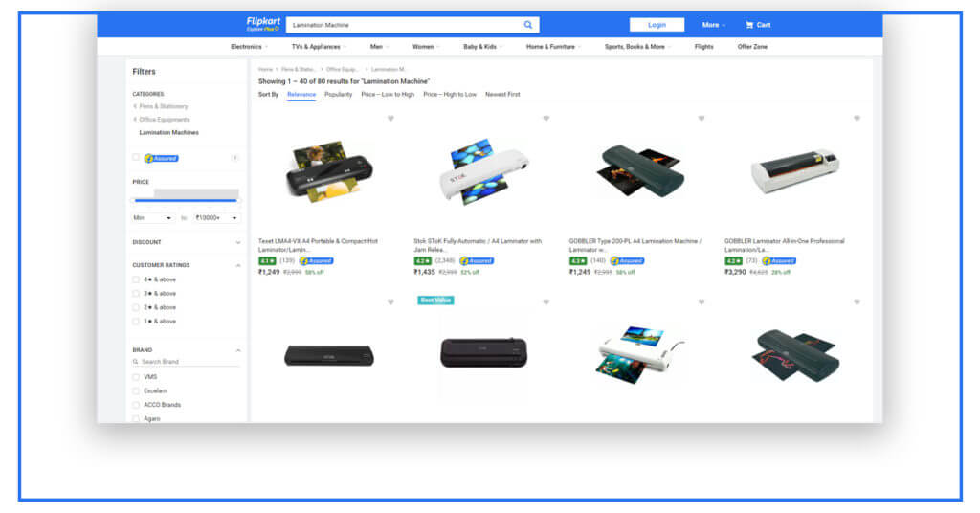The height and width of the screenshot is (513, 980).
Task: Go to the Flipkart logo home
Action: (263, 24)
